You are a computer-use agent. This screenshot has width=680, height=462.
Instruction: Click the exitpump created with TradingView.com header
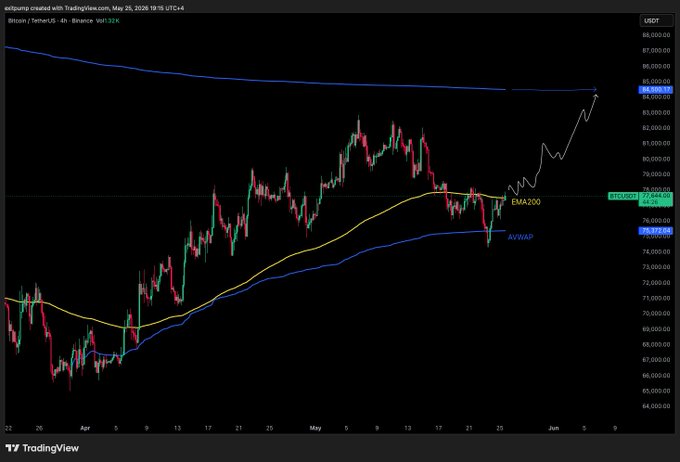(x=95, y=8)
